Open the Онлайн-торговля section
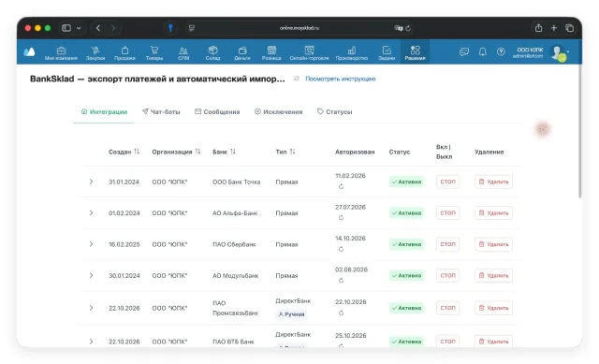 [x=309, y=52]
